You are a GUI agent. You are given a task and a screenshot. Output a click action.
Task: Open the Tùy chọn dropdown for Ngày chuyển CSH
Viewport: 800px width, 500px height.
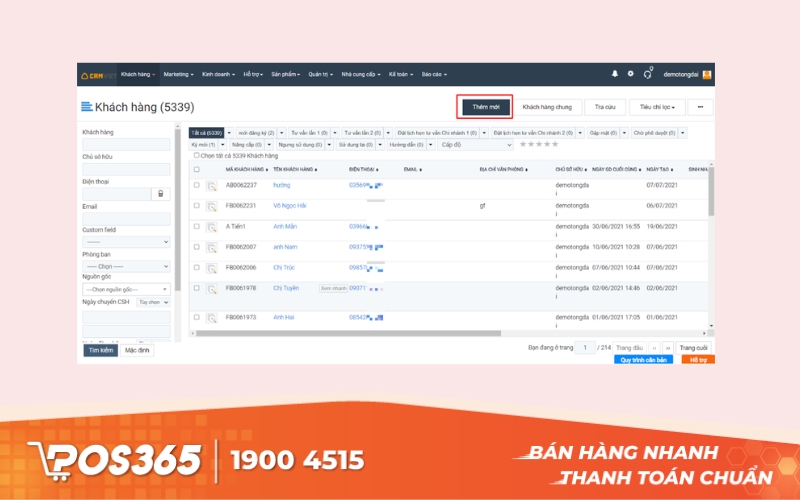tap(153, 302)
